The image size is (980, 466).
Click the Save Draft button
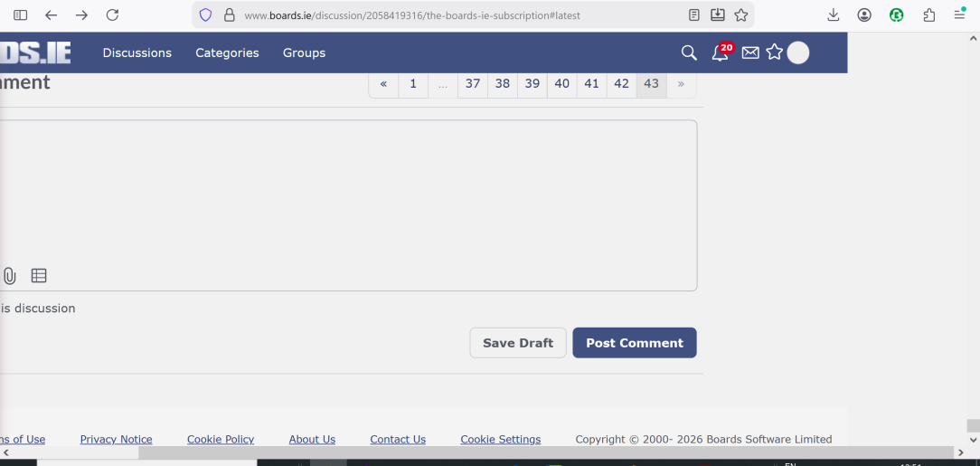tap(518, 343)
